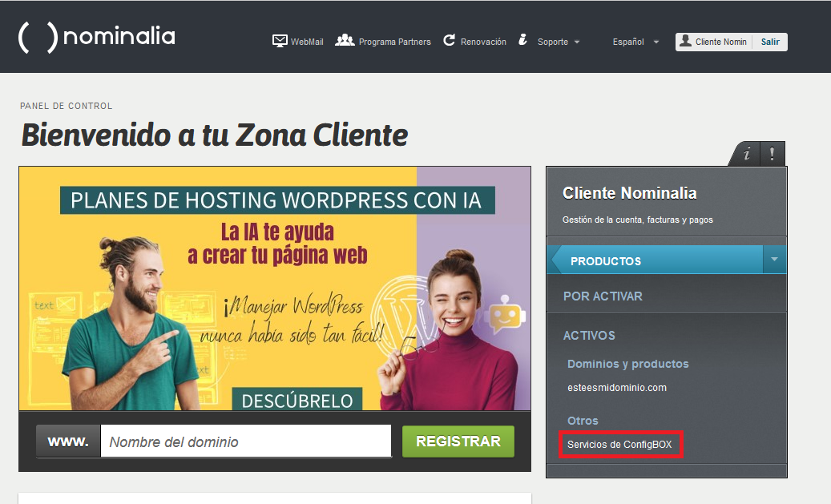Click the Soporte info icon
This screenshot has height=504, width=831.
pos(524,41)
